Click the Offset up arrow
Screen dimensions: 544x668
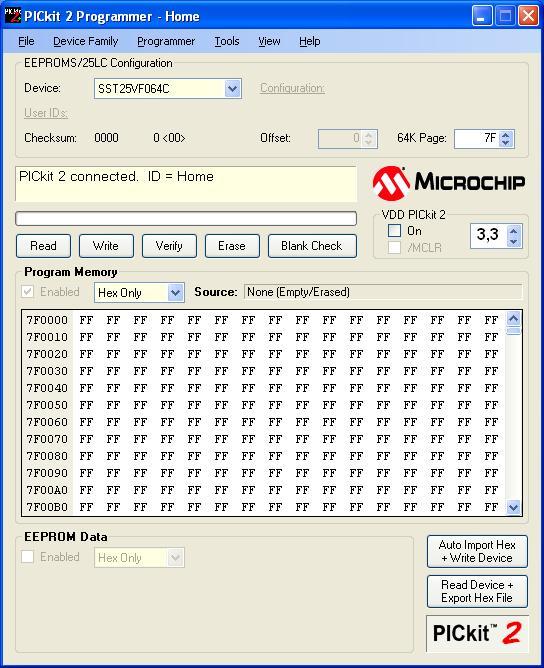click(x=369, y=135)
